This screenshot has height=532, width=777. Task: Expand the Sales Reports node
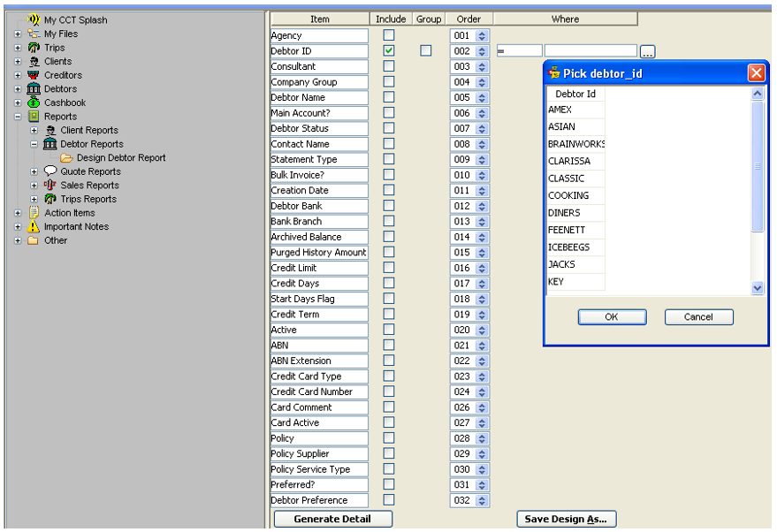click(34, 186)
